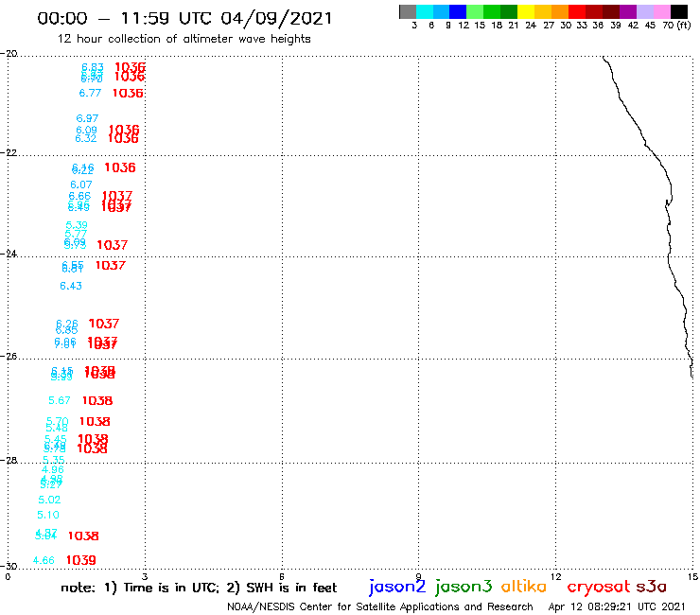Image resolution: width=700 pixels, height=615 pixels.
Task: Click the latitude axis label -24
Action: pos(9,254)
